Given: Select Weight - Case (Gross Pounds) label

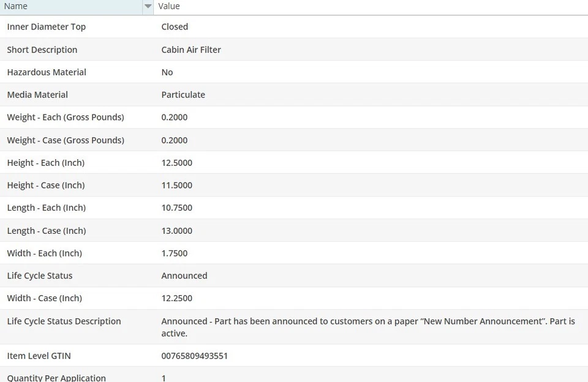Looking at the screenshot, I should pos(66,140).
